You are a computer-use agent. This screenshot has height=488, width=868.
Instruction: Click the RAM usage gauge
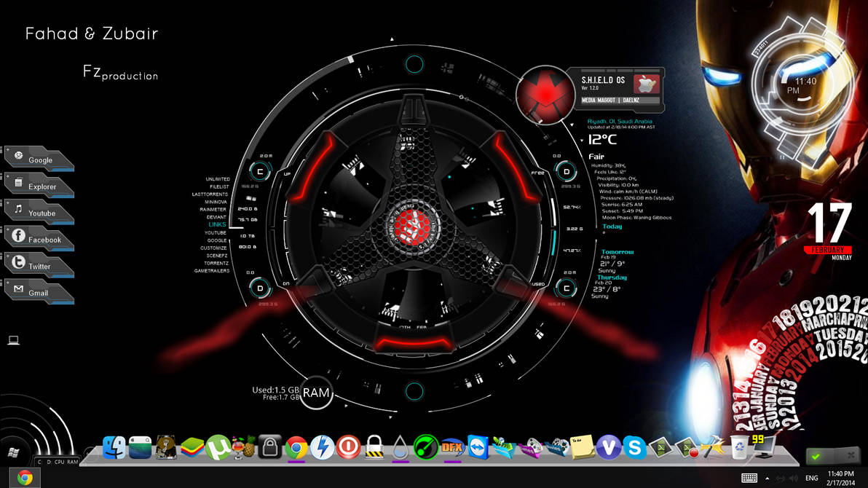[315, 393]
